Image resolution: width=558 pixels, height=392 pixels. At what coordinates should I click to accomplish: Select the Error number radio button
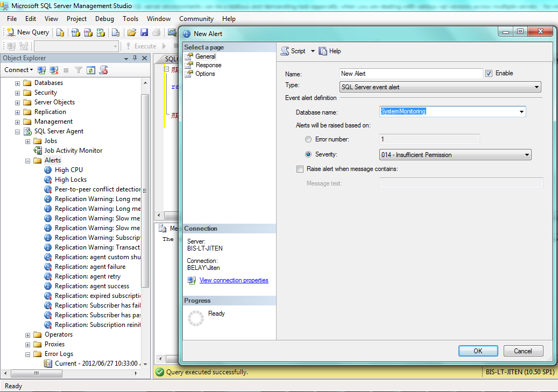coord(308,139)
